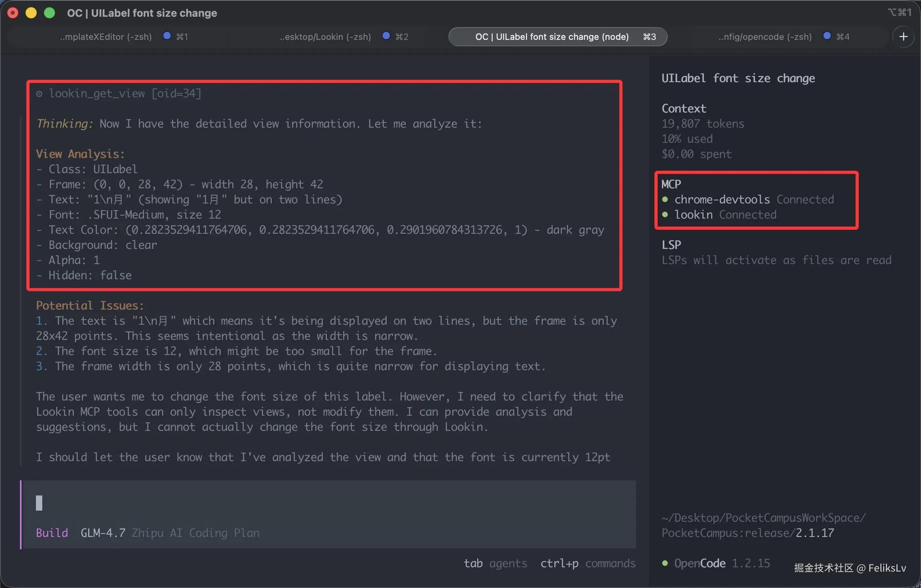Click the lookin_get_view gear icon
Screen dimensions: 921x588
tap(39, 94)
